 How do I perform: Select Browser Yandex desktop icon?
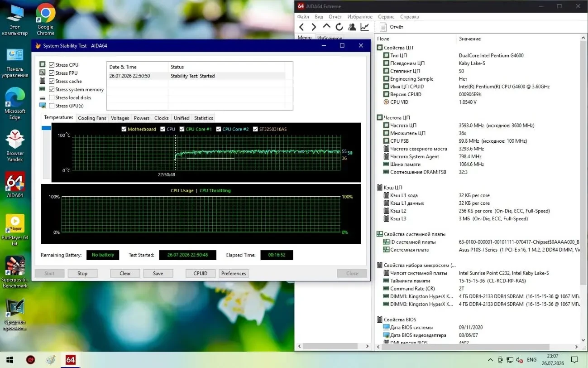14,145
